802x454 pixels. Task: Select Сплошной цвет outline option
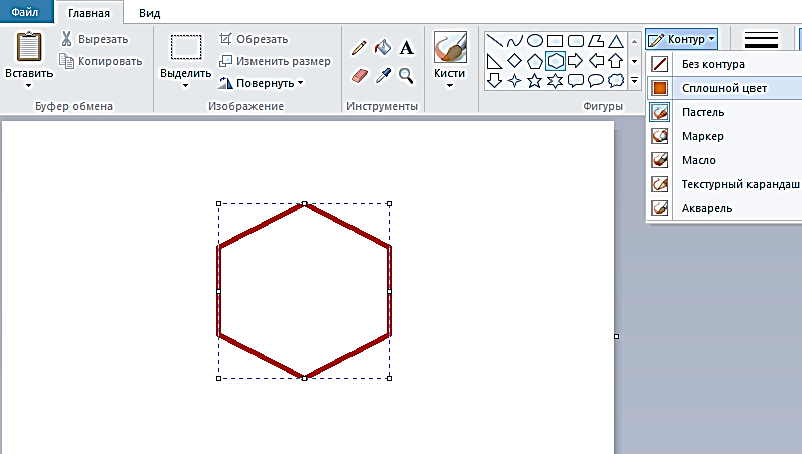(x=724, y=88)
